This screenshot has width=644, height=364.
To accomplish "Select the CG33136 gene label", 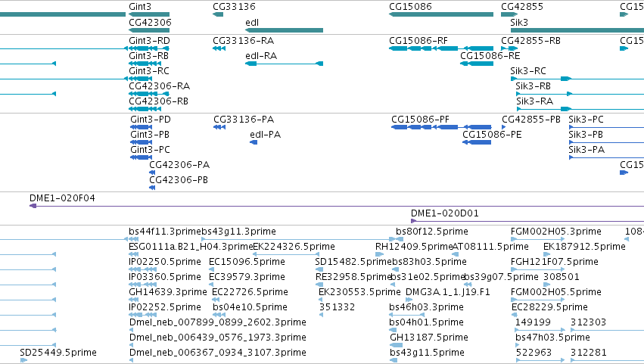I will 234,7.
